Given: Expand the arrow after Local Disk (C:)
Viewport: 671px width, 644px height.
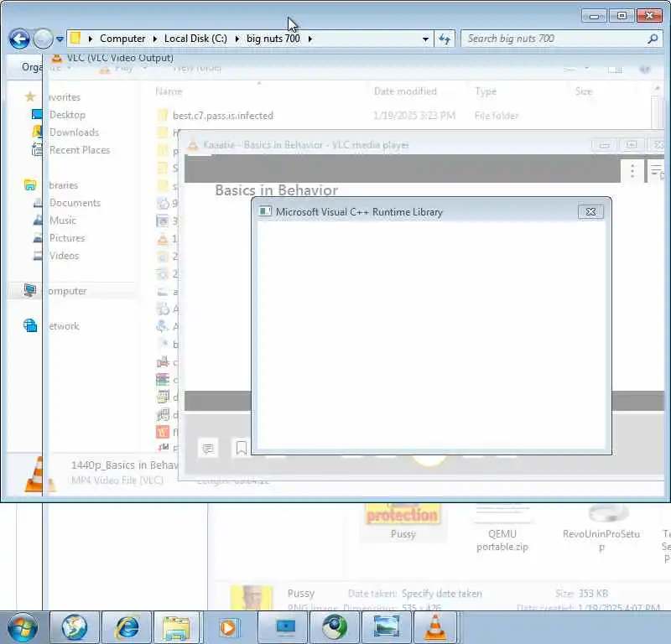Looking at the screenshot, I should coord(237,39).
